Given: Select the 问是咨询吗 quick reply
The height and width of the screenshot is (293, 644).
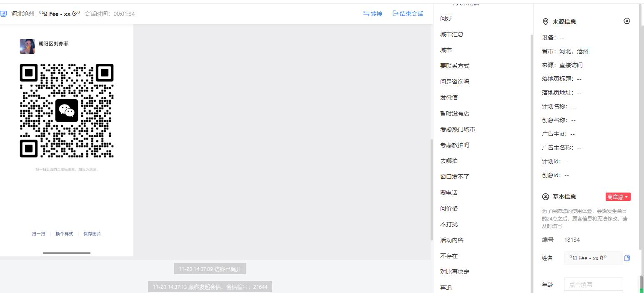Looking at the screenshot, I should click(455, 82).
